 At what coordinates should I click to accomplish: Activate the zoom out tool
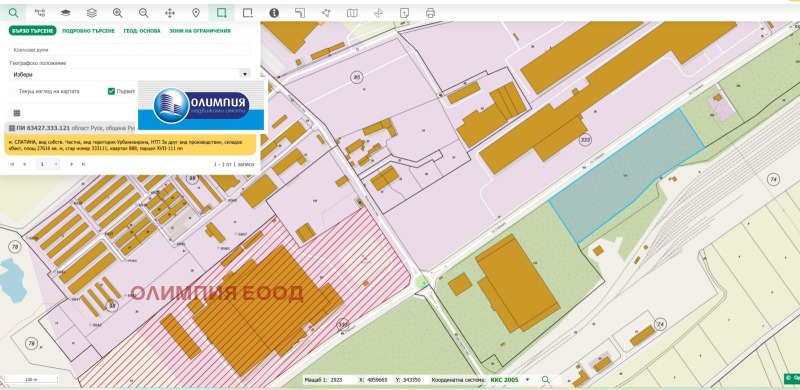tap(143, 13)
